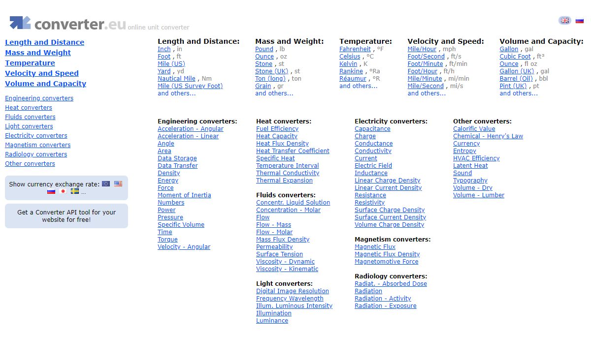Open the Data Storage converter
The image size is (591, 364).
[x=177, y=158]
